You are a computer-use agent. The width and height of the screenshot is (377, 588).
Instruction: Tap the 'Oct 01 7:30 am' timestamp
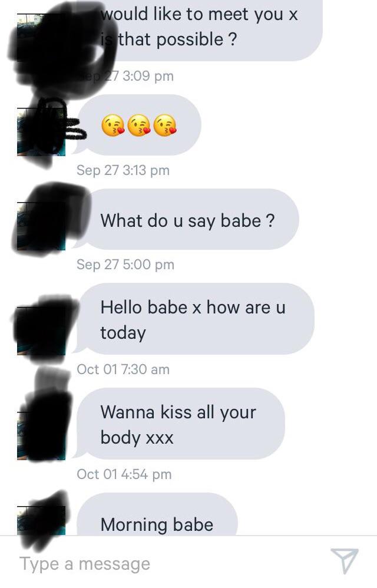point(123,369)
